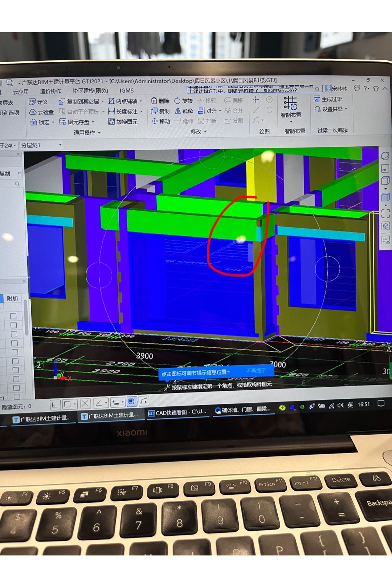
Task: Select the point draw tool
Action: click(x=256, y=100)
